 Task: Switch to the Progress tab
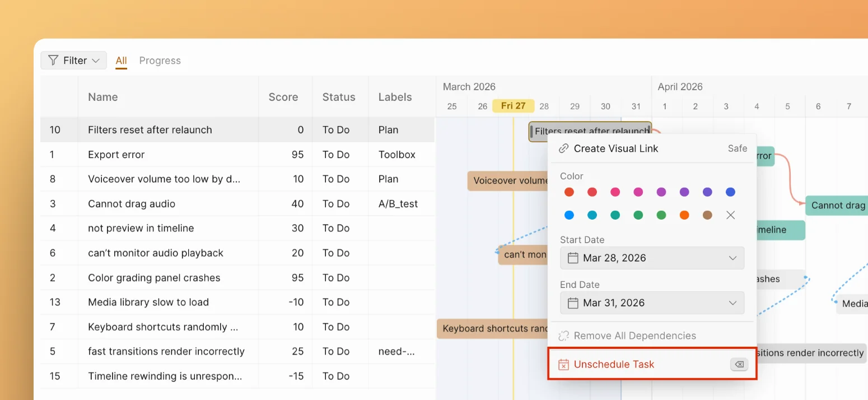point(160,61)
